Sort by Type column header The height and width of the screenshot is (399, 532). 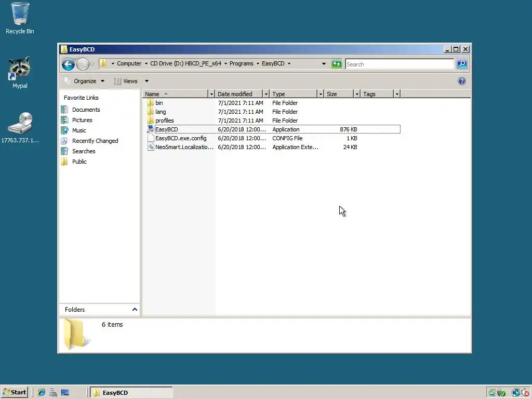(x=294, y=94)
